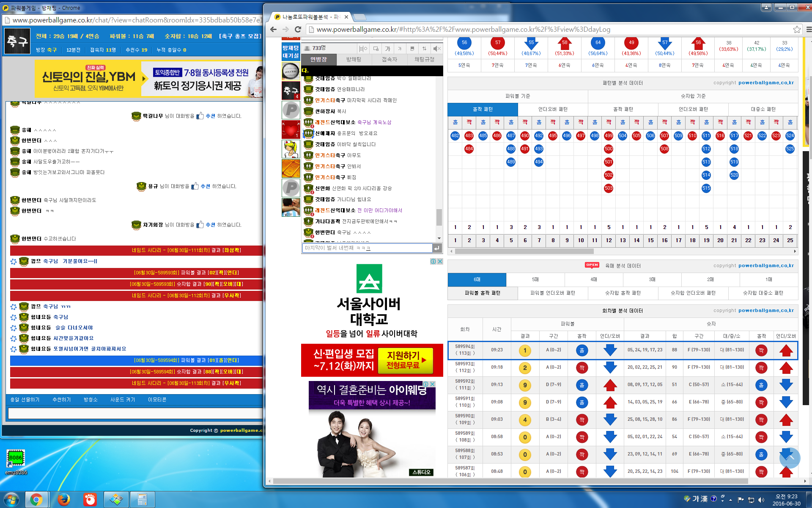This screenshot has width=812, height=508.
Task: Open the blonde nurse cartoon room thumbnail
Action: click(x=291, y=149)
